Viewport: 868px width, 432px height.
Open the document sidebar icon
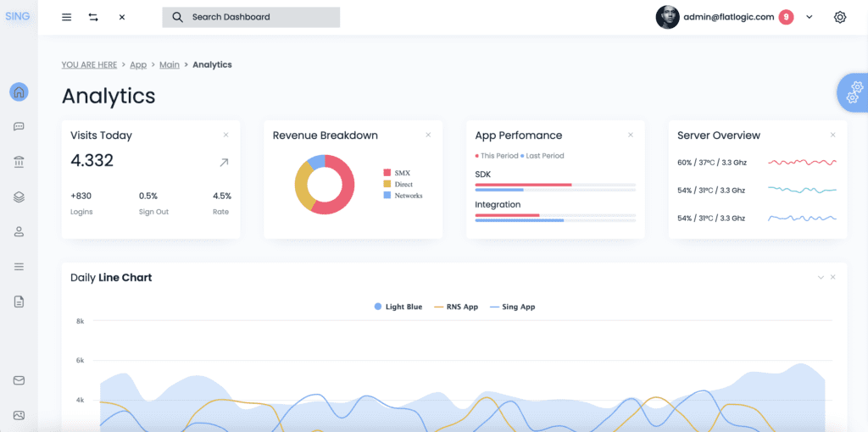(19, 302)
